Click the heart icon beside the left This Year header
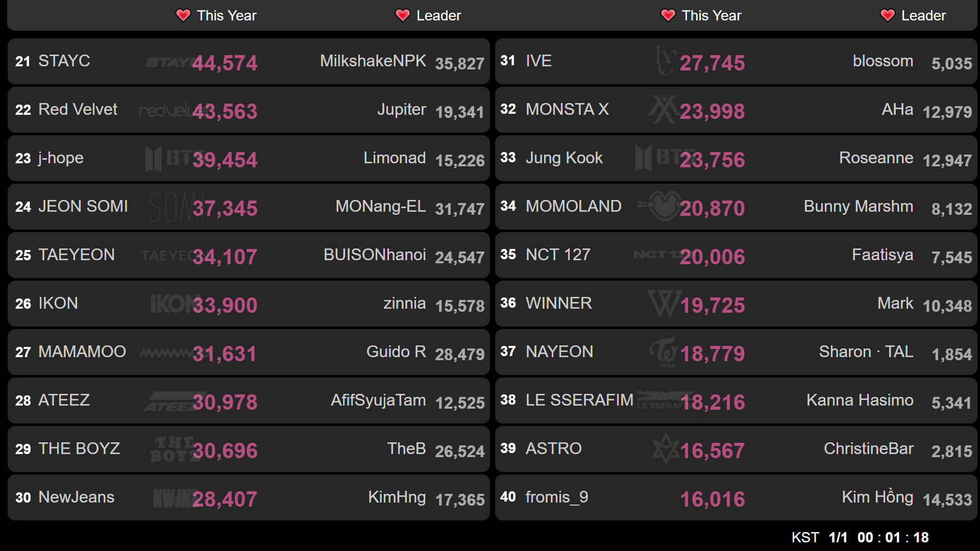The image size is (980, 551). (183, 15)
